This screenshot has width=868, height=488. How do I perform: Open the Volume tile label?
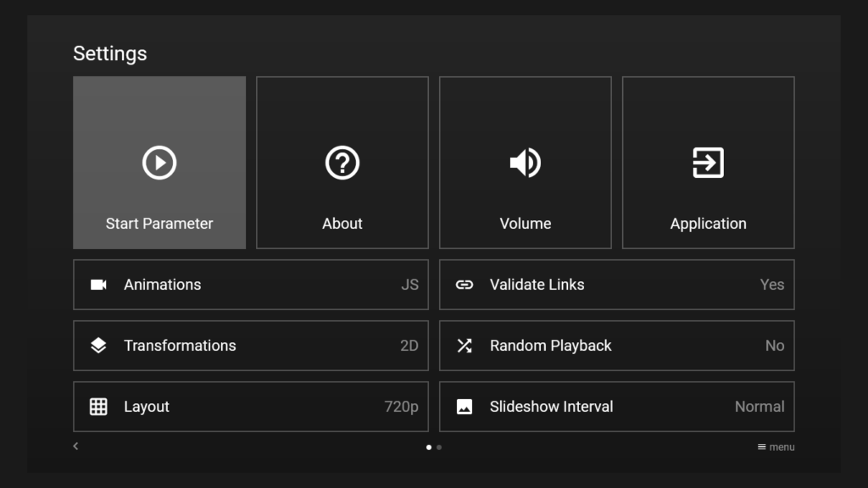526,224
